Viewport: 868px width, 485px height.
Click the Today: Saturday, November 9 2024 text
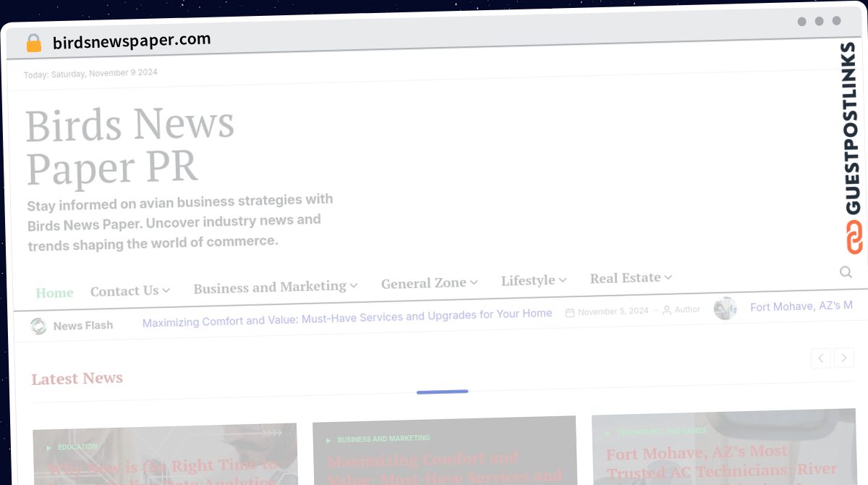tap(90, 73)
